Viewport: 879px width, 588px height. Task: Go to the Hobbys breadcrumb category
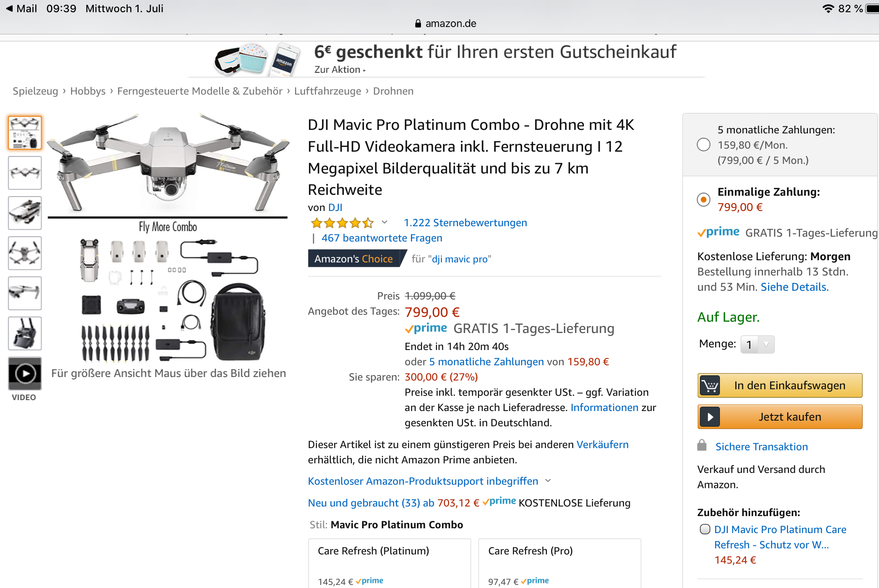pos(88,91)
